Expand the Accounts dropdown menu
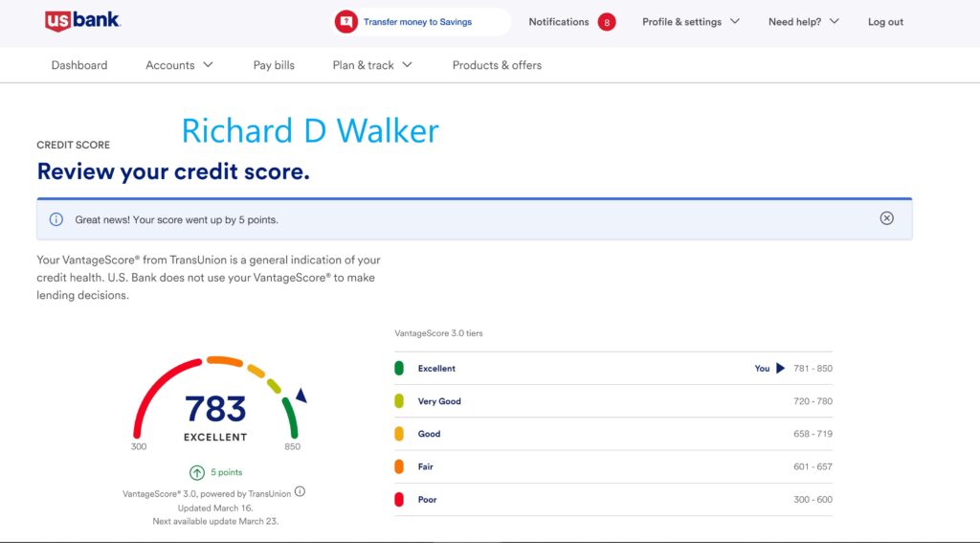Viewport: 980px width, 543px height. point(179,65)
